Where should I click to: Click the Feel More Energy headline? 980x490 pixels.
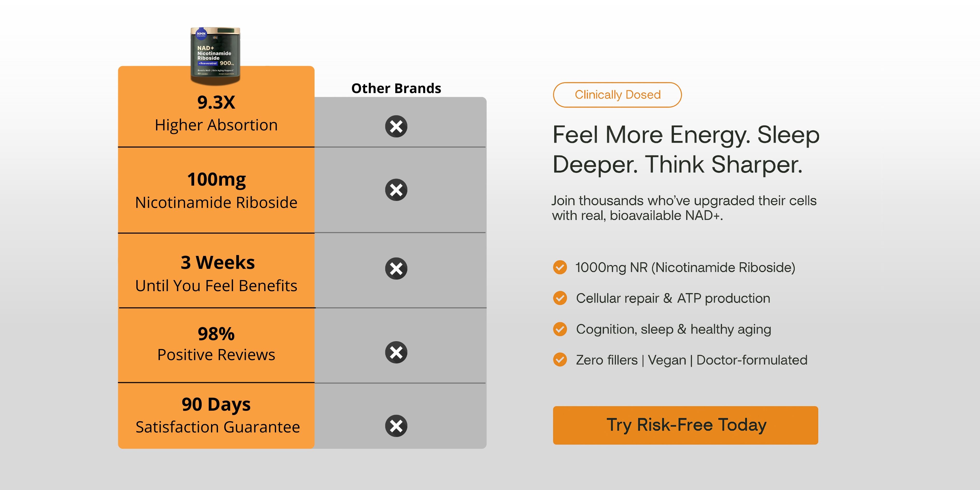[x=685, y=149]
